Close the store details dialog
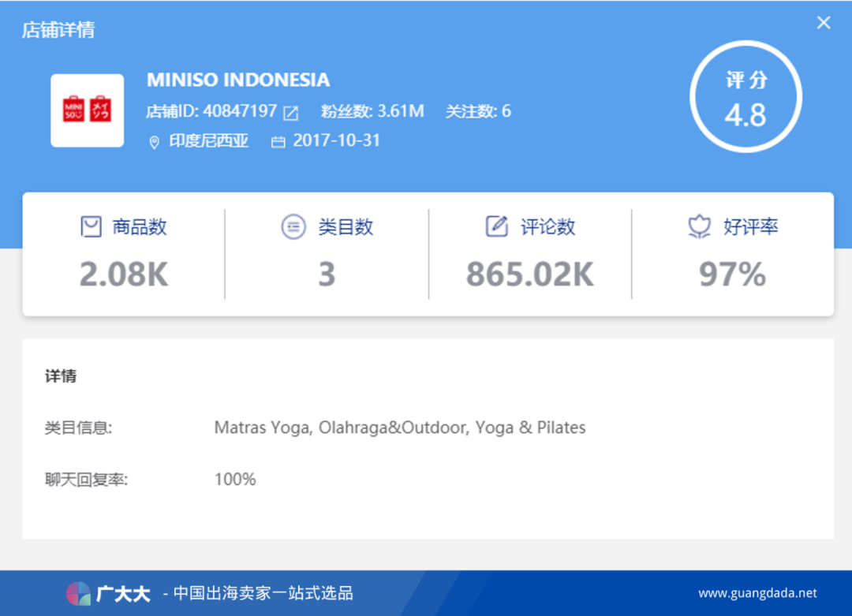This screenshot has height=616, width=852. [823, 23]
